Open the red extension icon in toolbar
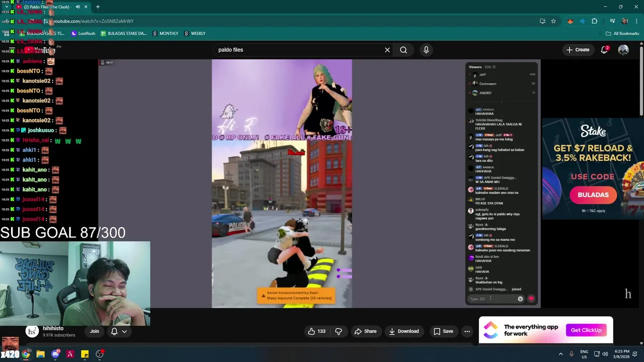This screenshot has width=644, height=362. coord(570,21)
